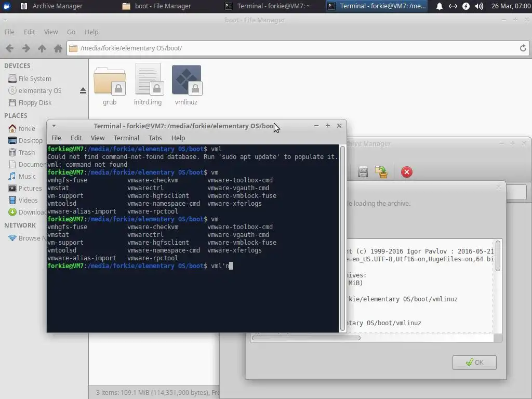
Task: Click the extract icon in Archive Manager toolbar
Action: pos(381,172)
